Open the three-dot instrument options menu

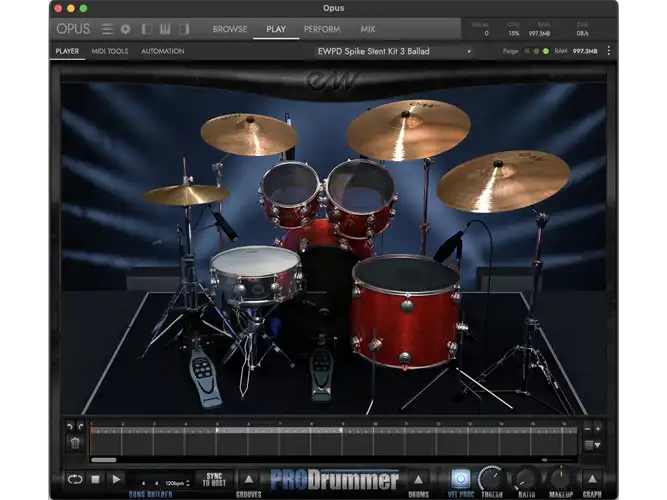click(x=609, y=51)
